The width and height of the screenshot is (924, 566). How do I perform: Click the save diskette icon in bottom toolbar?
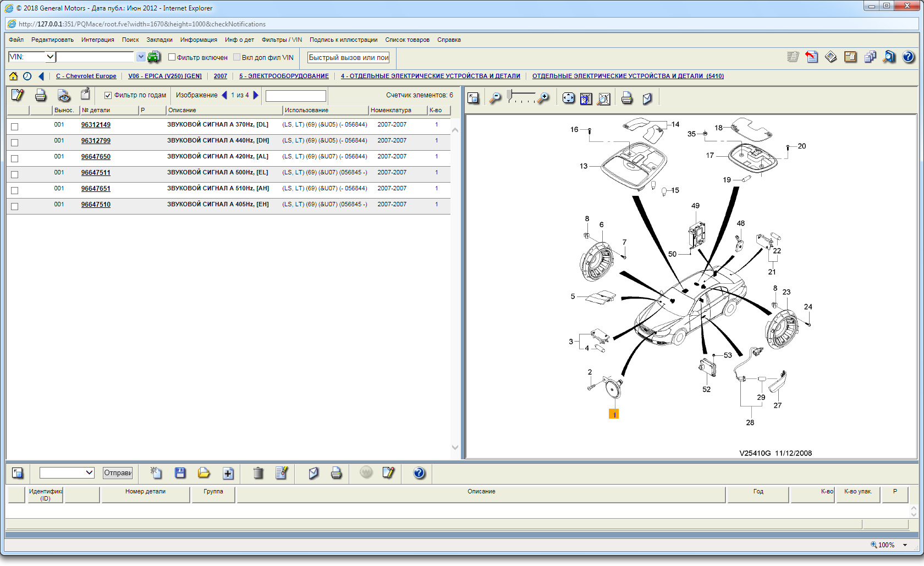click(180, 472)
